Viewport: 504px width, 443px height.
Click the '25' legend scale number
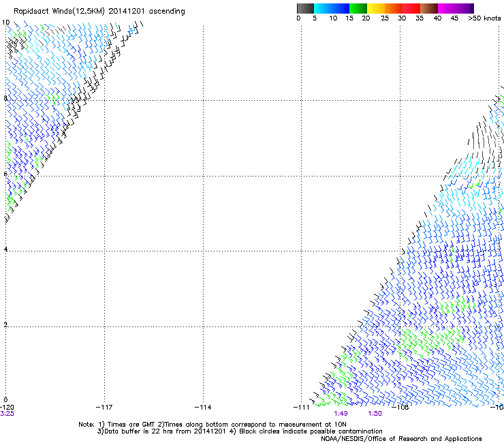coord(385,18)
